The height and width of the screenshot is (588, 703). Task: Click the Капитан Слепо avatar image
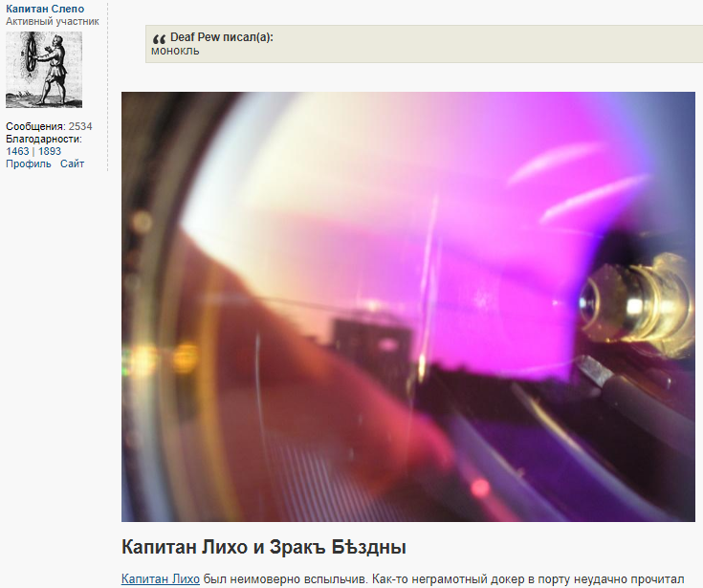pyautogui.click(x=44, y=70)
